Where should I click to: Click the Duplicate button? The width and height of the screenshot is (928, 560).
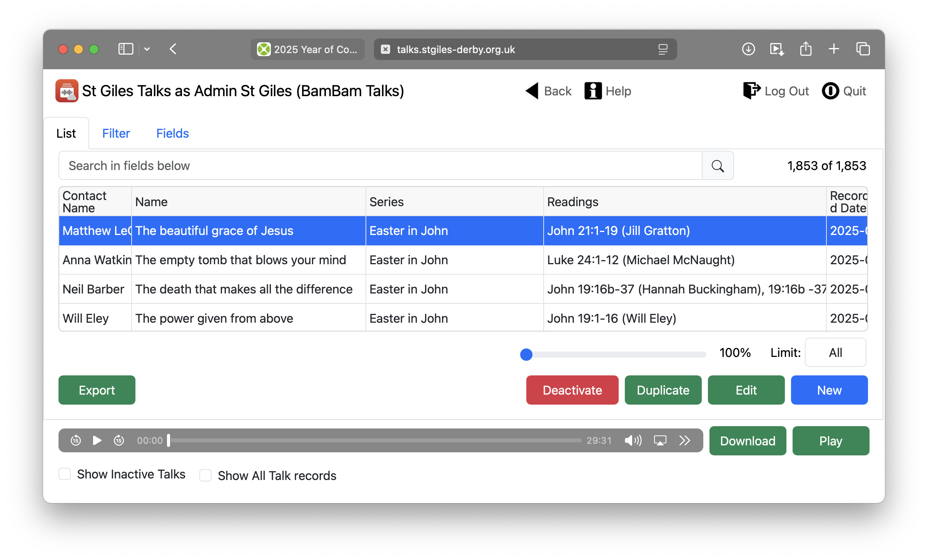(663, 390)
